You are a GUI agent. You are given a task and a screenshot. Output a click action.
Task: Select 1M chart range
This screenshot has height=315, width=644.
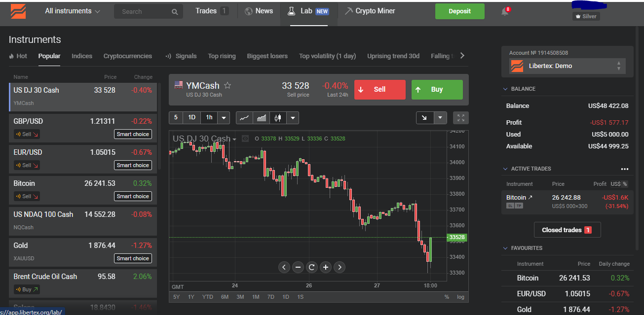pos(256,297)
